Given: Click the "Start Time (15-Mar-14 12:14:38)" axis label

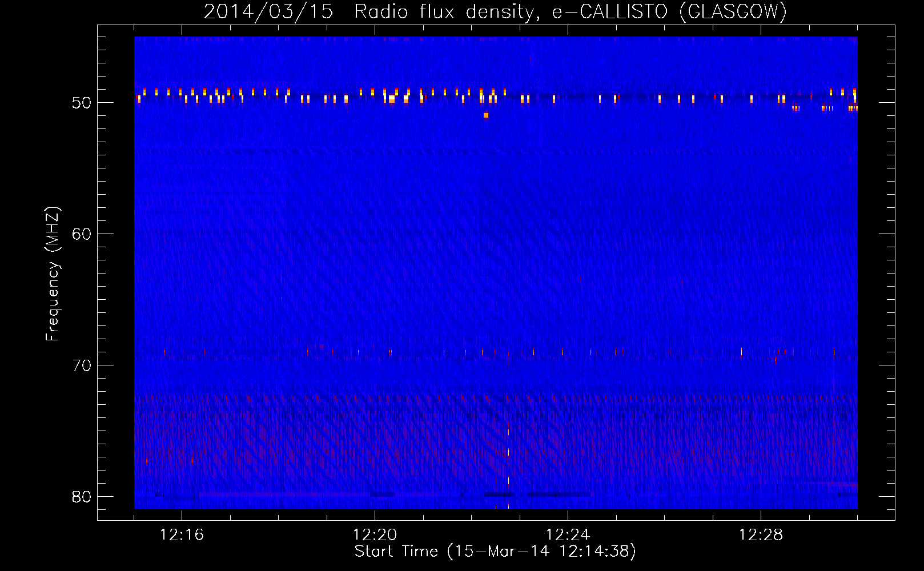Looking at the screenshot, I should point(495,552).
